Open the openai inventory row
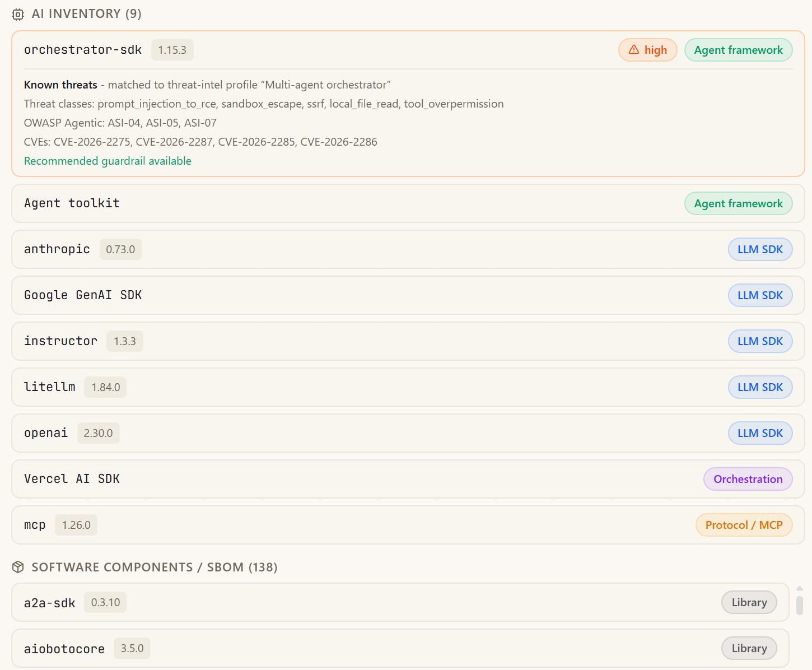 click(408, 433)
